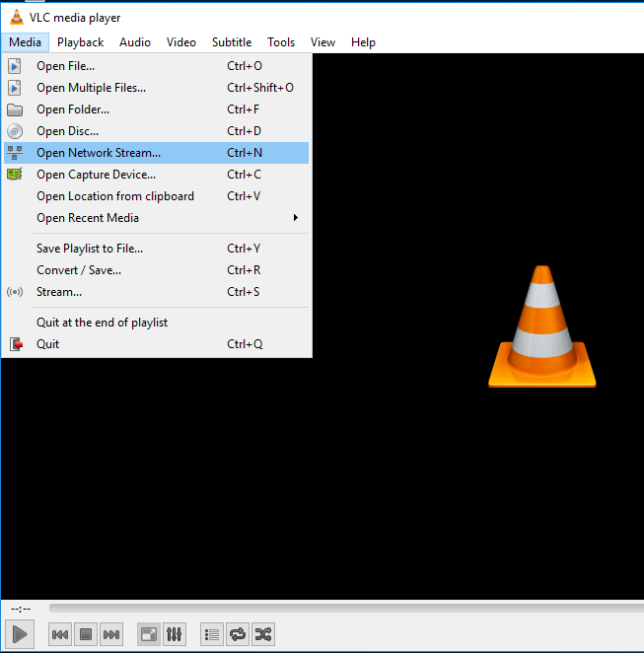644x653 pixels.
Task: Select Stream... menu entry
Action: (156, 292)
